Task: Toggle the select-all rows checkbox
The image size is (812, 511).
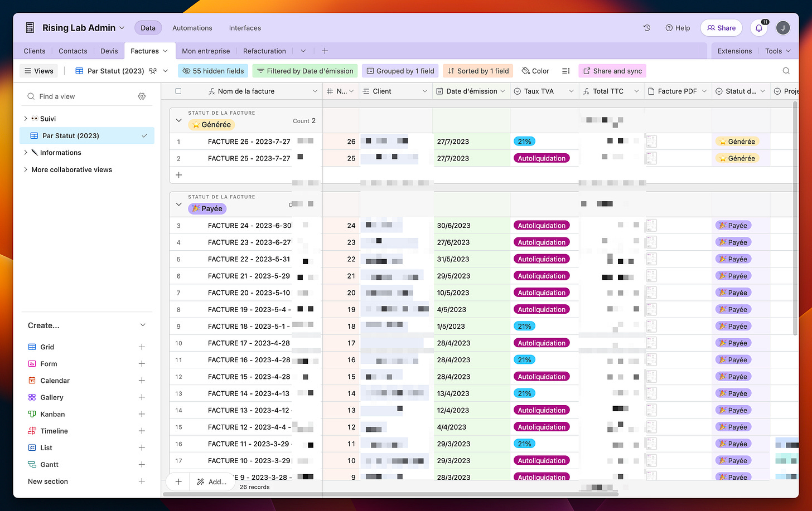Action: click(x=178, y=91)
